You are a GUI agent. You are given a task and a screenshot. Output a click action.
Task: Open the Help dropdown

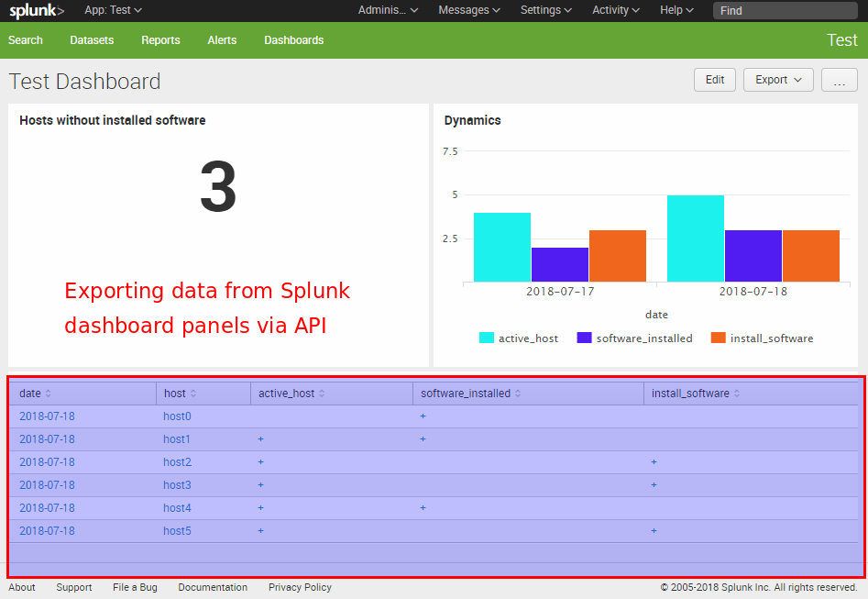[676, 10]
